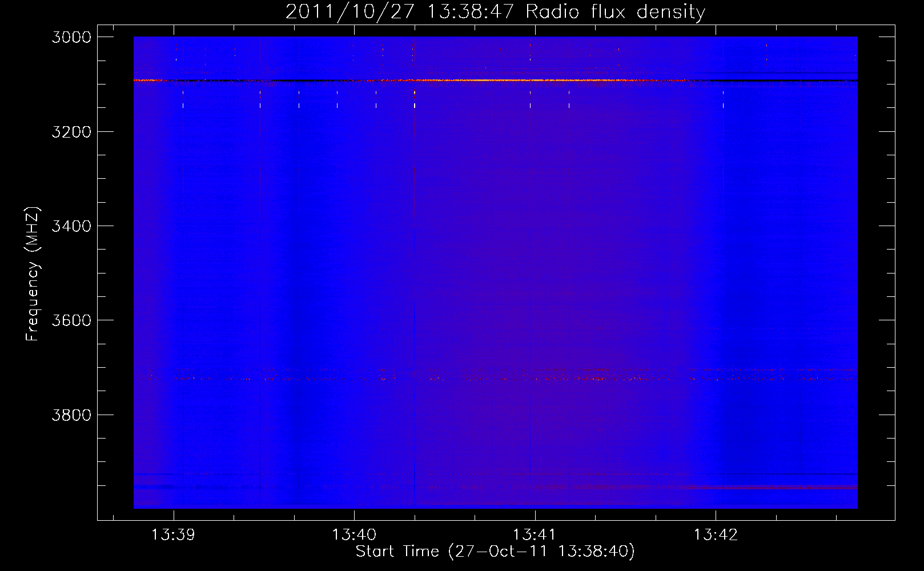Image resolution: width=924 pixels, height=571 pixels.
Task: Click the 13:42 time tick label
Action: [716, 535]
